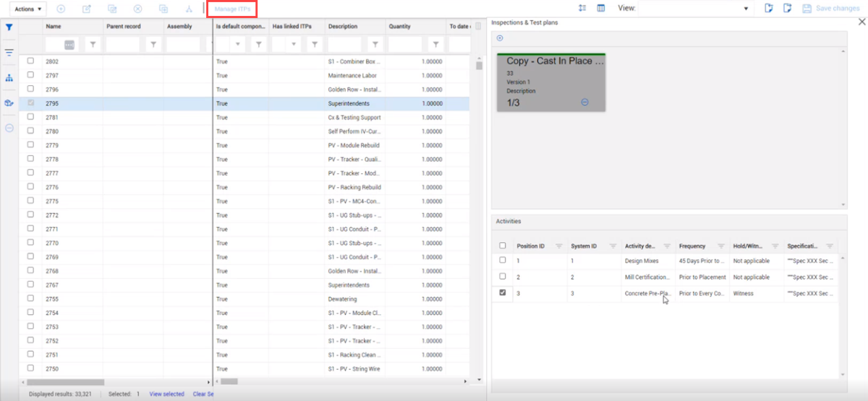Click the hierarchy tree icon in left sidebar
This screenshot has height=401, width=868.
pos(9,78)
